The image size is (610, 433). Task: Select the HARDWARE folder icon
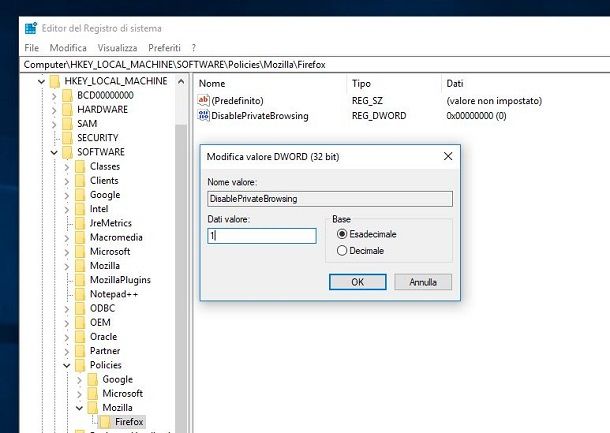tap(68, 110)
